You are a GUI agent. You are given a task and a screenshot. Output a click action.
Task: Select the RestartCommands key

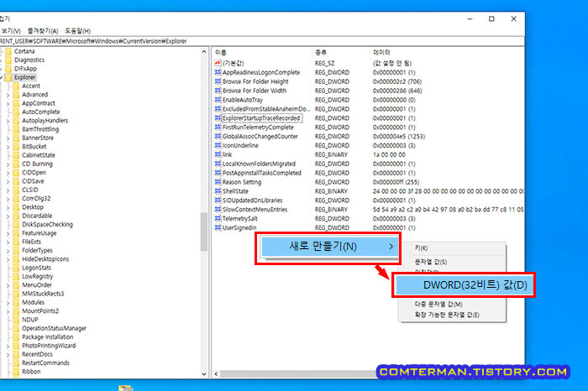point(45,363)
